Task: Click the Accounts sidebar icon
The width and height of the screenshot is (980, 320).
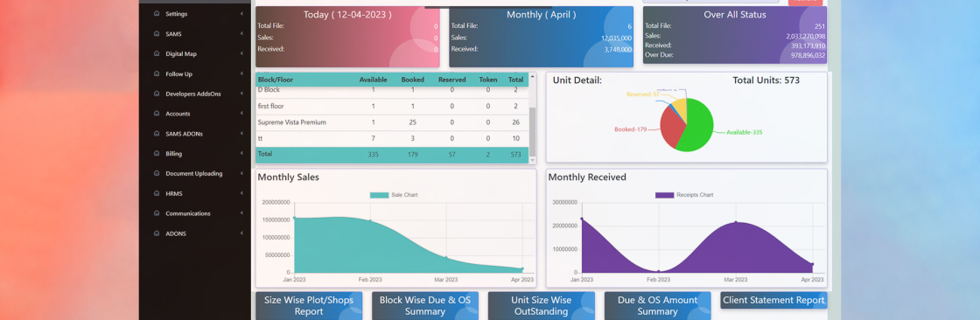Action: point(157,114)
